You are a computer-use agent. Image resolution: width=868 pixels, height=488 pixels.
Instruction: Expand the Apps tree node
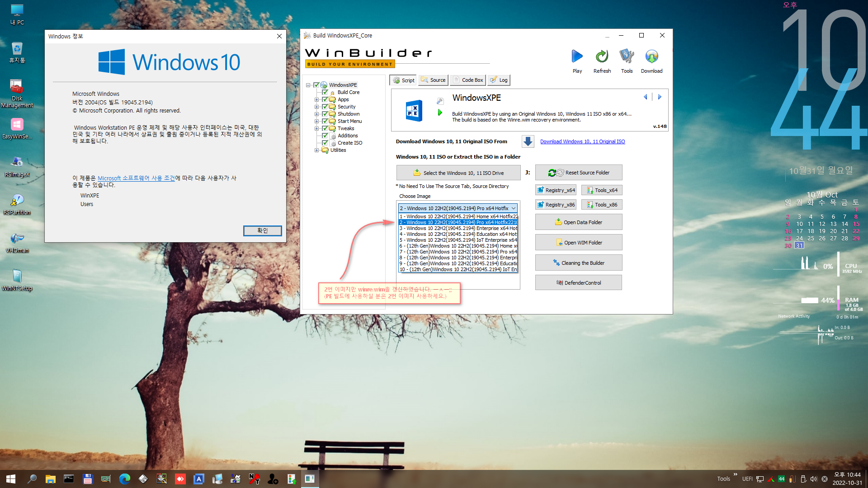coord(316,99)
